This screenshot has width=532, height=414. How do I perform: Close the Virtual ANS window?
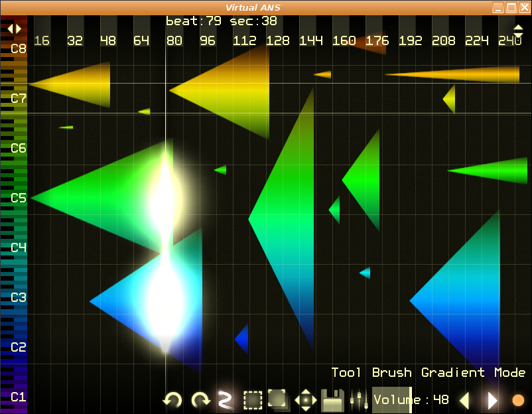click(x=524, y=7)
